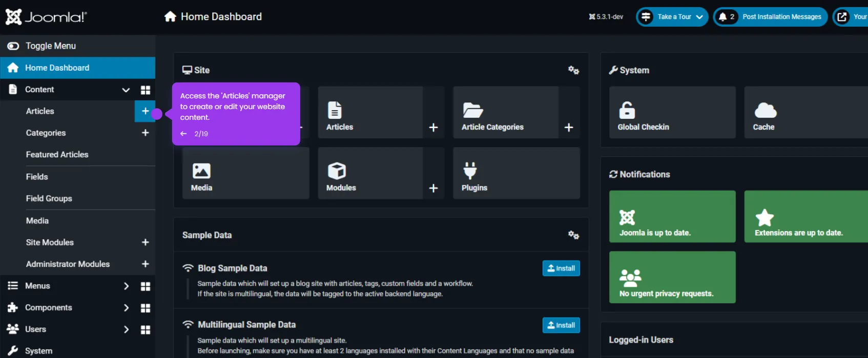Open Site Modules in sidebar

50,242
